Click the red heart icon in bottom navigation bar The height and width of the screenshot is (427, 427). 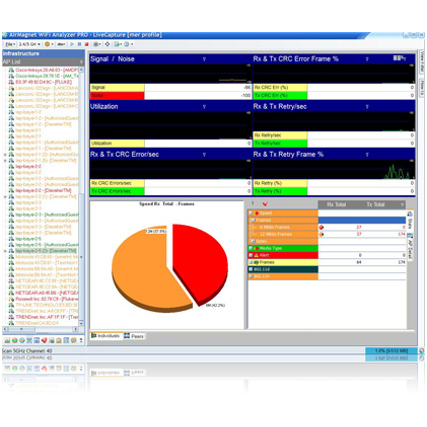click(44, 340)
